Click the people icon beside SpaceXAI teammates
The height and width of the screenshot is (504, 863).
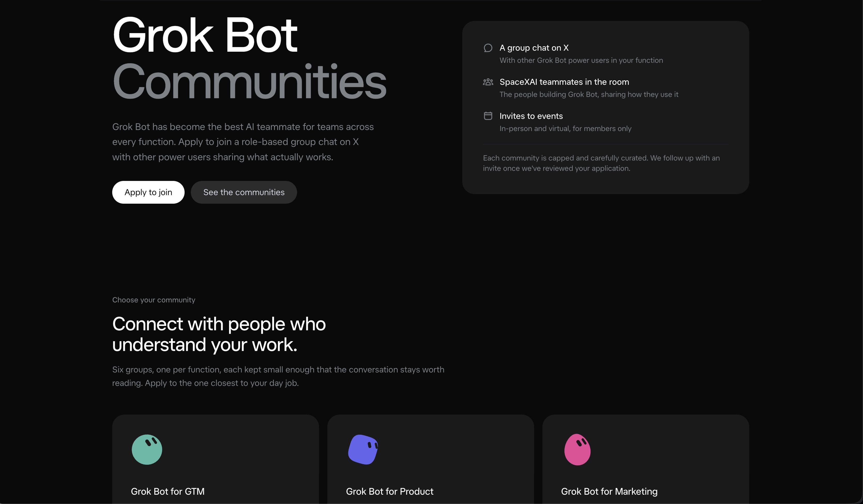(x=488, y=82)
